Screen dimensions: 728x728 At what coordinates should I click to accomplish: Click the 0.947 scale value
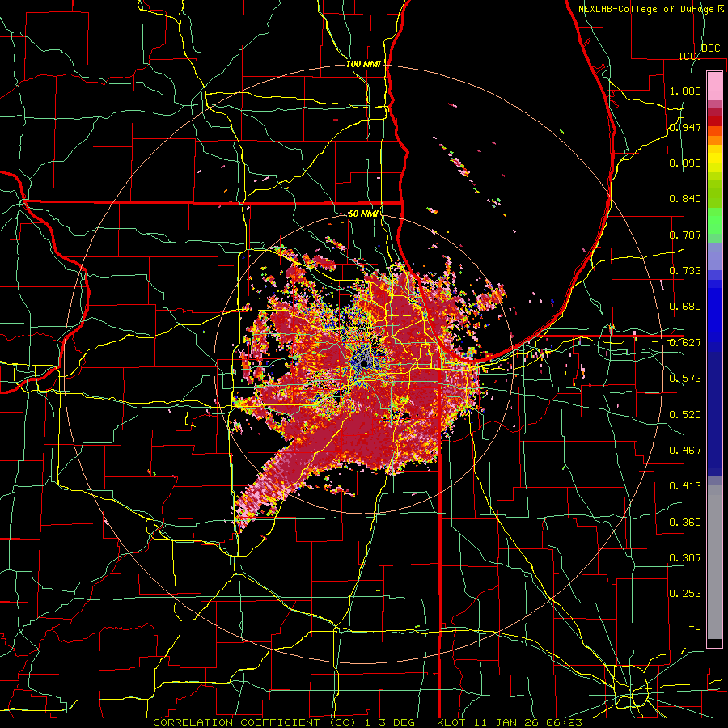(x=685, y=127)
